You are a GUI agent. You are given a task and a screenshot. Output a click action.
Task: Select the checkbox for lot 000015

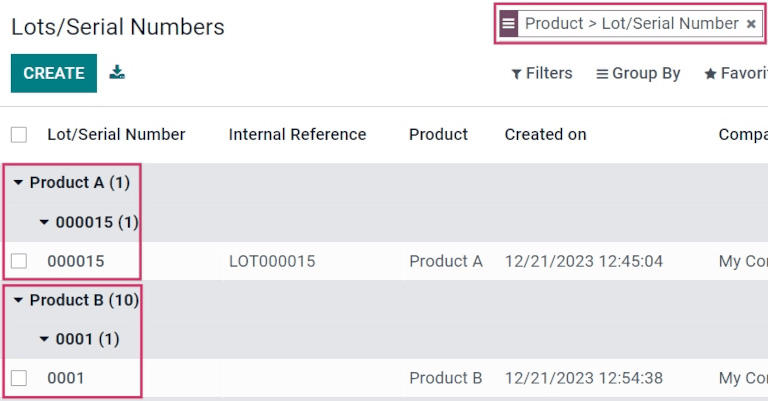pos(19,261)
